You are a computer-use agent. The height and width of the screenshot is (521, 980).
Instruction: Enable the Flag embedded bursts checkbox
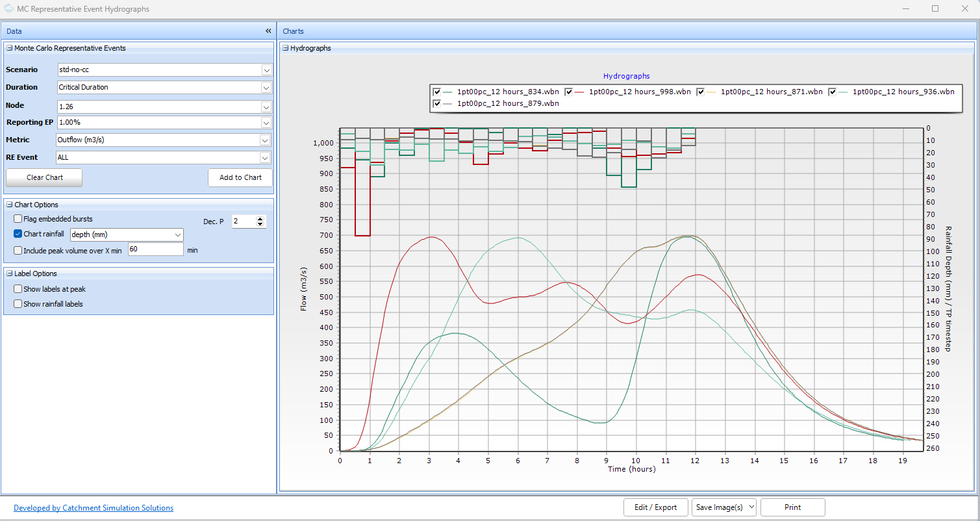18,219
